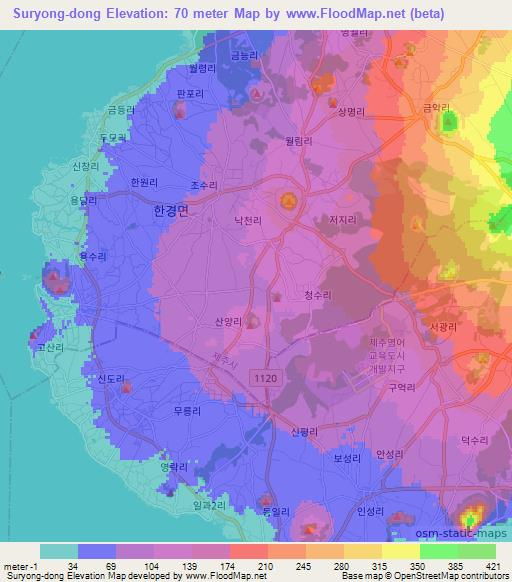Viewport: 512px width, 582px height.
Task: Click the 금능리 place label
Action: (x=244, y=56)
